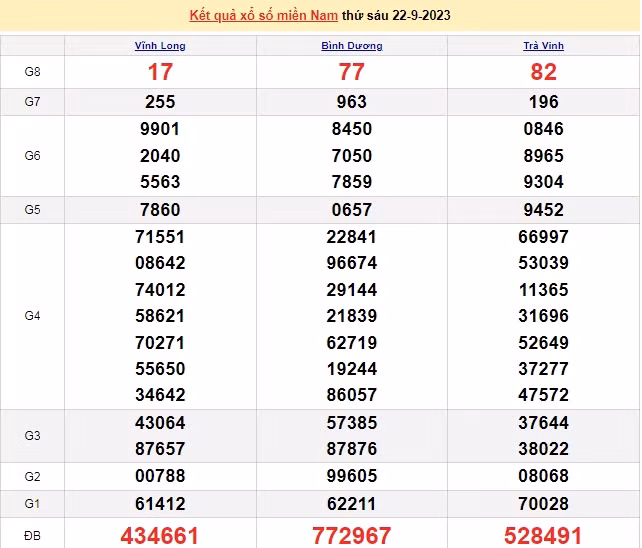
Task: Click the G6 number 5563
Action: (x=160, y=182)
